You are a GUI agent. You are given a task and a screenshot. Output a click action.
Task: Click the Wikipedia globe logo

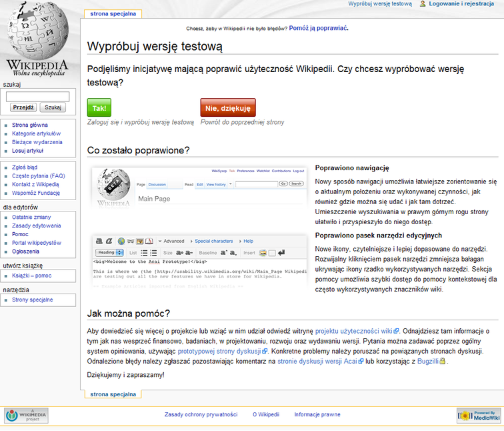38,39
